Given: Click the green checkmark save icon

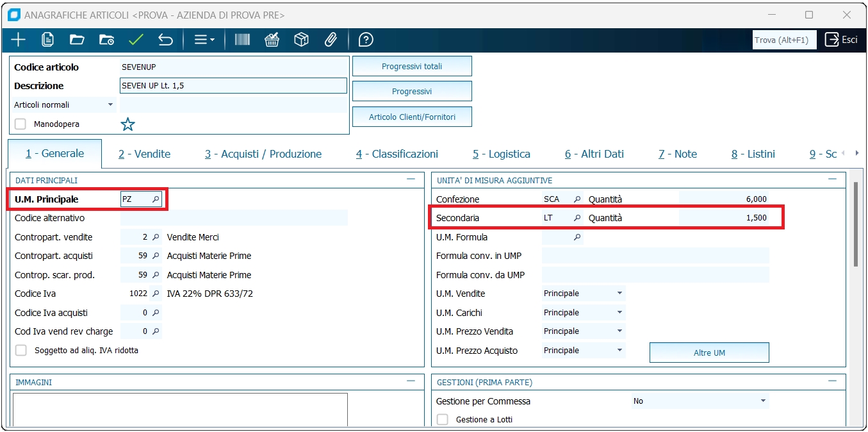Looking at the screenshot, I should pyautogui.click(x=136, y=40).
